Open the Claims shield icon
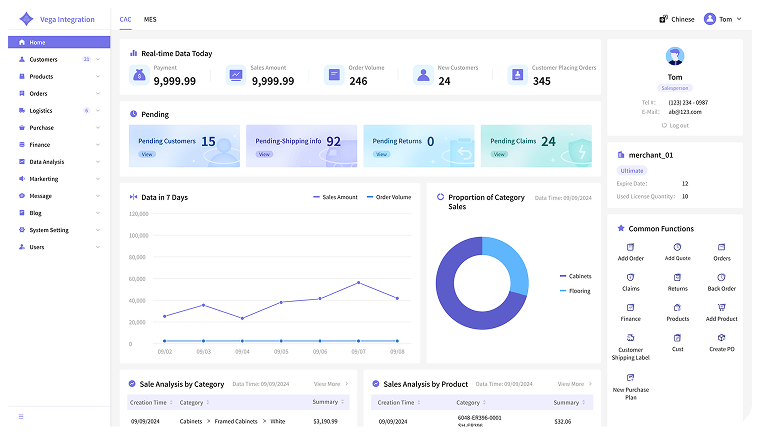Viewport: 760px width, 434px height. (x=630, y=277)
